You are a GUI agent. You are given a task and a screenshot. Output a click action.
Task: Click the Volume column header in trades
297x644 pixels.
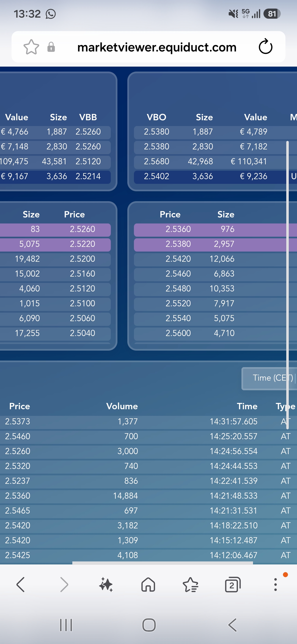122,406
